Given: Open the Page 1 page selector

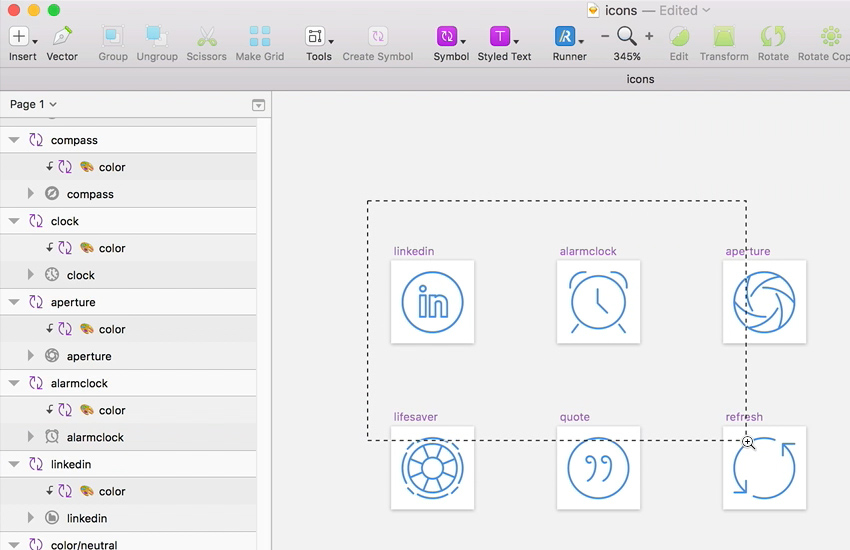Looking at the screenshot, I should 33,104.
